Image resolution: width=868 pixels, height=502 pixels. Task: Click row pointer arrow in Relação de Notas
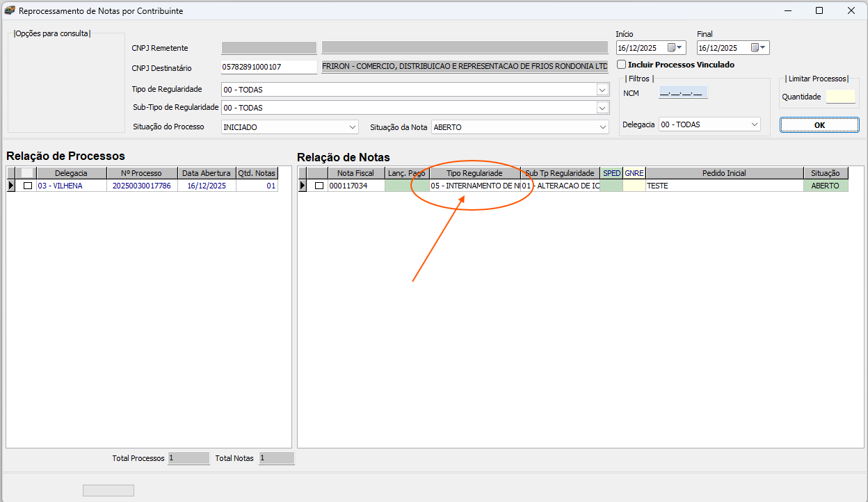pos(302,186)
